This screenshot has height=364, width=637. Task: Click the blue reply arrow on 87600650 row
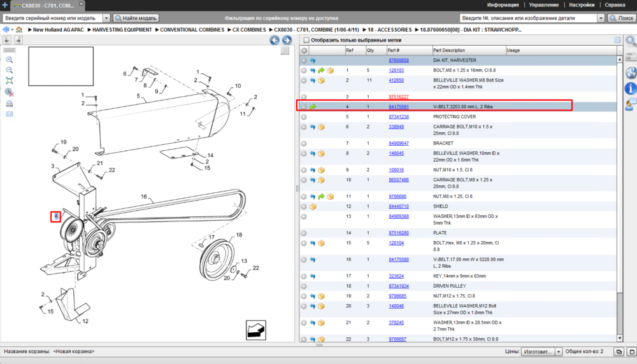coord(312,60)
